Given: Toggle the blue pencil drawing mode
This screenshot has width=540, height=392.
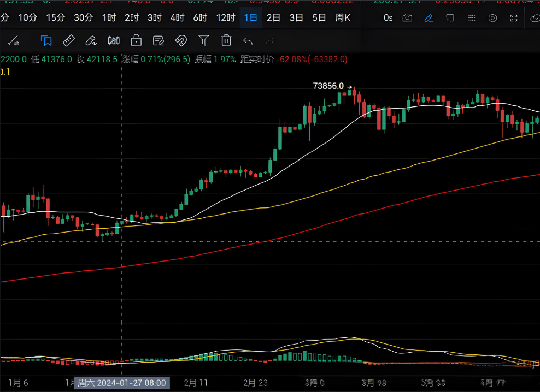Looking at the screenshot, I should [x=429, y=18].
